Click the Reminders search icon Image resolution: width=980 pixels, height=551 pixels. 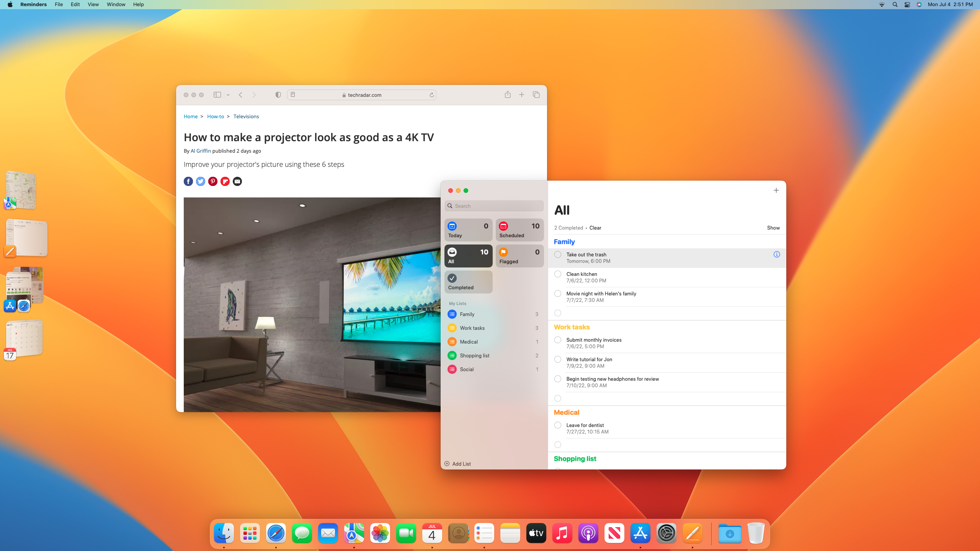[450, 206]
